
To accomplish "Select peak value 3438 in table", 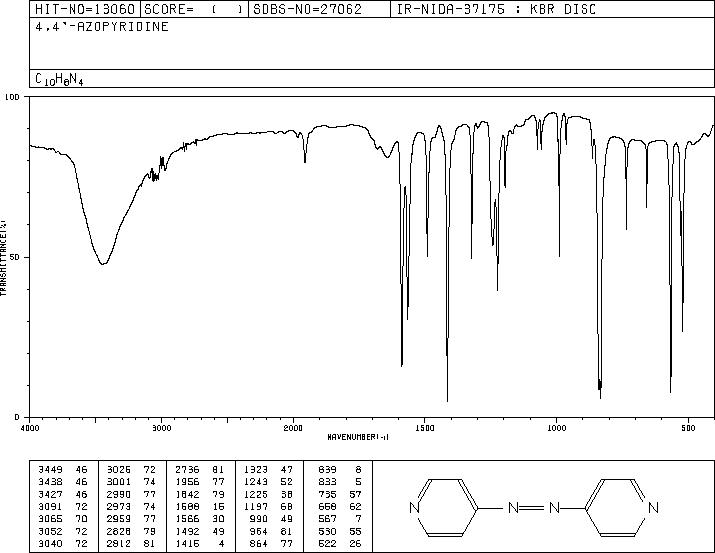I will (50, 482).
